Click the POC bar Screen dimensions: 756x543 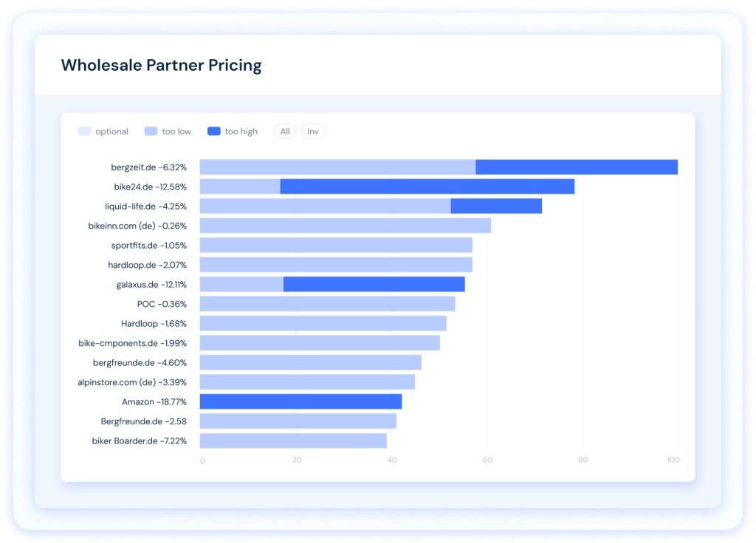pos(327,304)
